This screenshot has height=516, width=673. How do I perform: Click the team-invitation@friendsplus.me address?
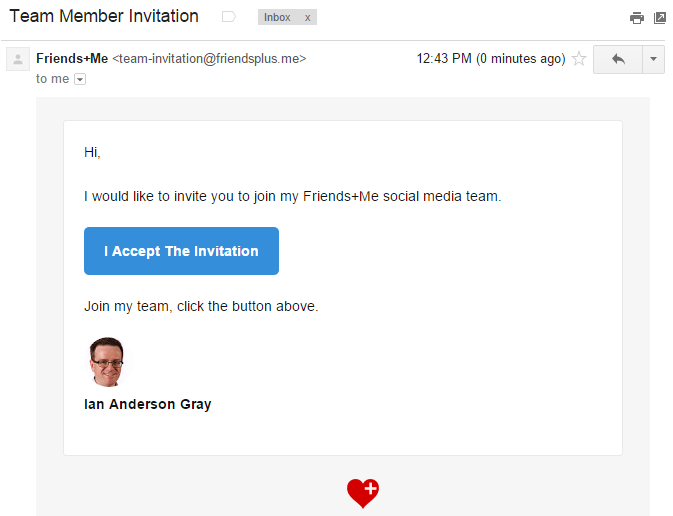209,58
